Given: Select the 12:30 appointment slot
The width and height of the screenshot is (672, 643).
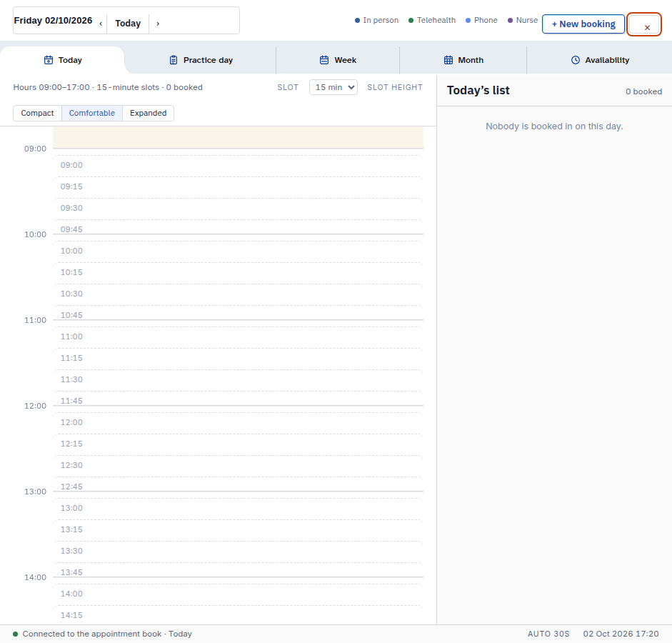Looking at the screenshot, I should point(239,467).
